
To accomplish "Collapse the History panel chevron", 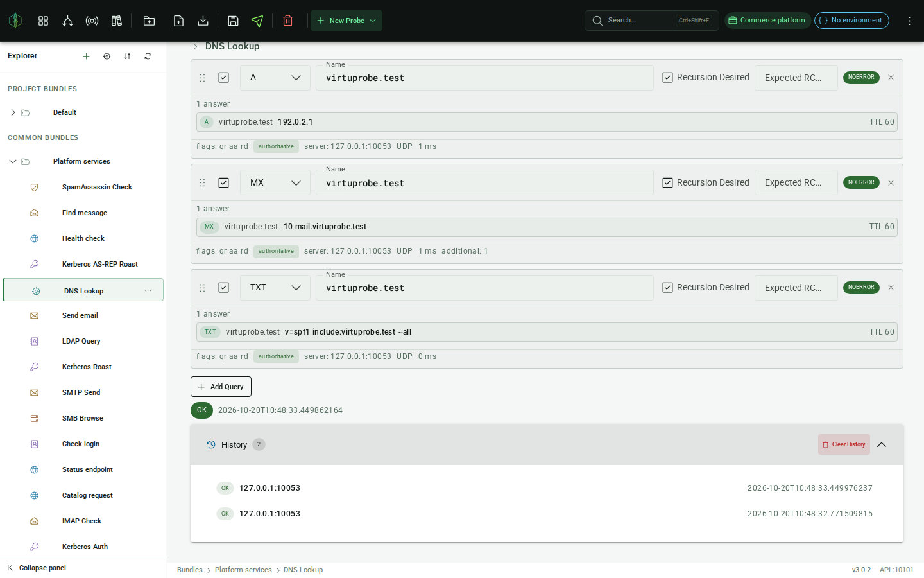I will [882, 444].
